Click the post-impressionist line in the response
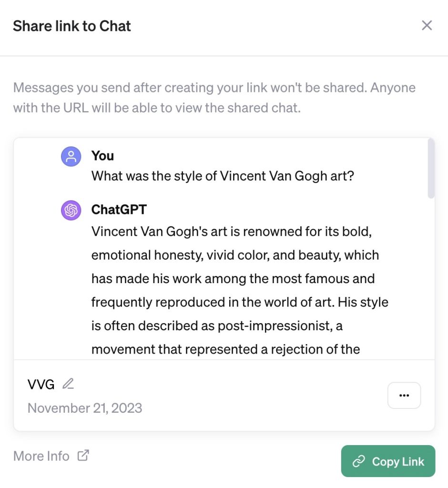The width and height of the screenshot is (448, 488). coord(217,326)
